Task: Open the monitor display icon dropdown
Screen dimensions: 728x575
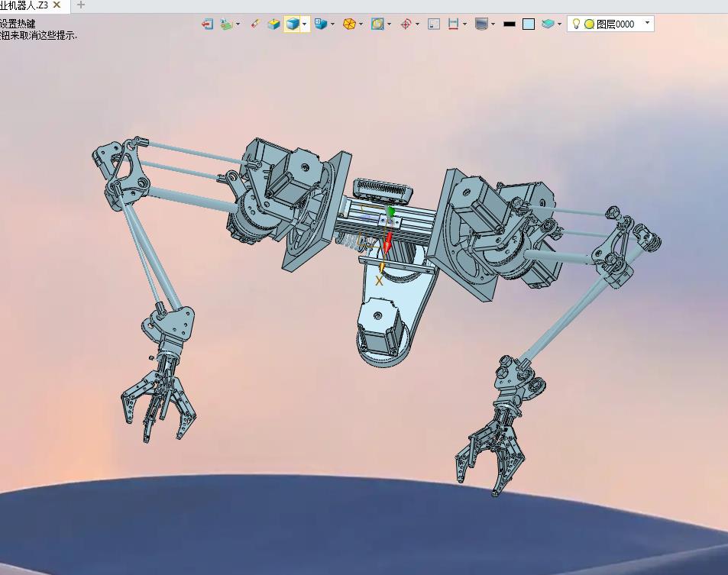Action: point(493,24)
